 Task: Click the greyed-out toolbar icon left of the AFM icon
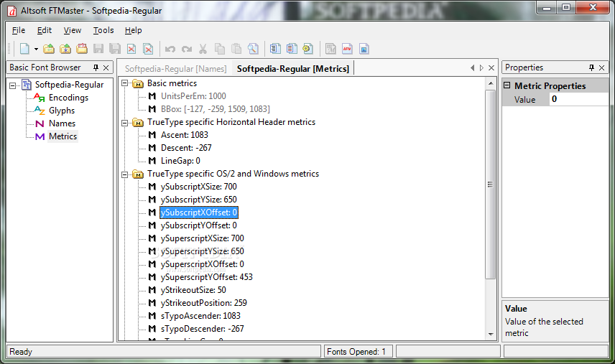point(330,49)
